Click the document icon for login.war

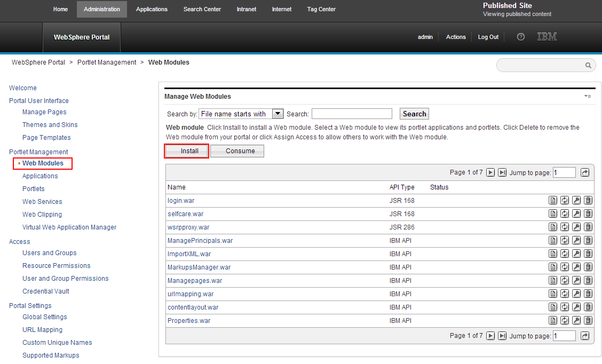tap(553, 200)
